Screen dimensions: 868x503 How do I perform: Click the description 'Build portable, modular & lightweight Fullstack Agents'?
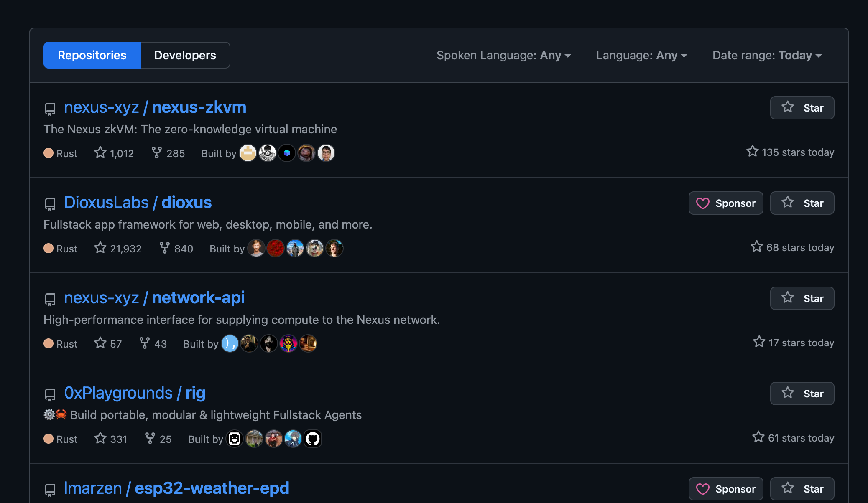click(216, 415)
